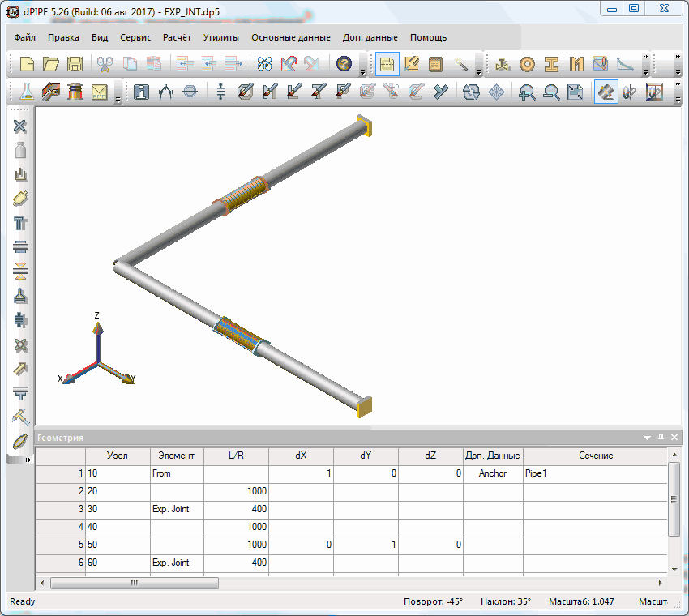Click the Save floppy disk icon

75,64
